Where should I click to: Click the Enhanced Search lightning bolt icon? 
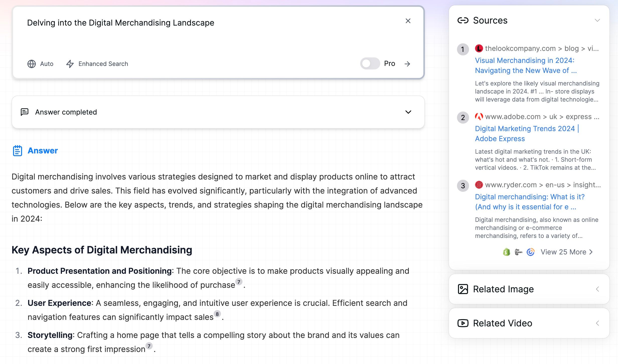(70, 64)
